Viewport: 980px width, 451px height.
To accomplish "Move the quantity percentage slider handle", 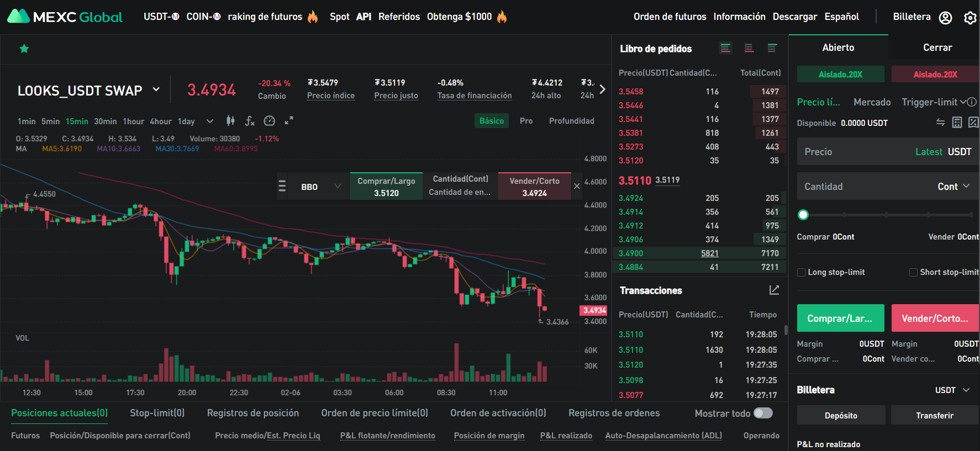I will (x=803, y=215).
